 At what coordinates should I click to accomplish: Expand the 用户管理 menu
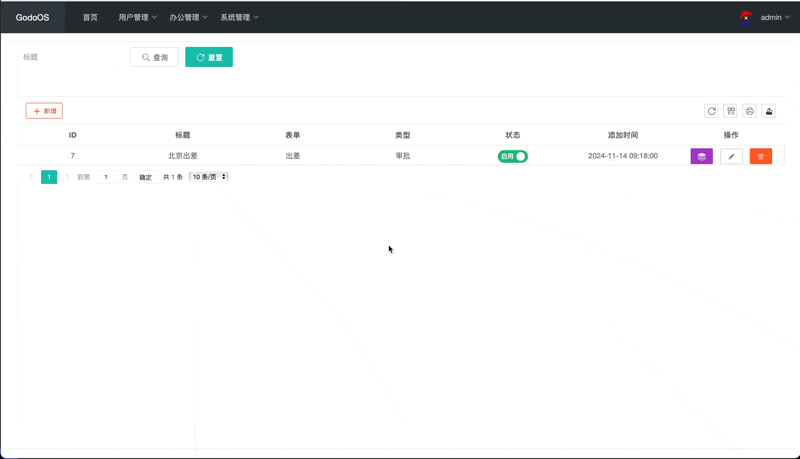coord(137,17)
